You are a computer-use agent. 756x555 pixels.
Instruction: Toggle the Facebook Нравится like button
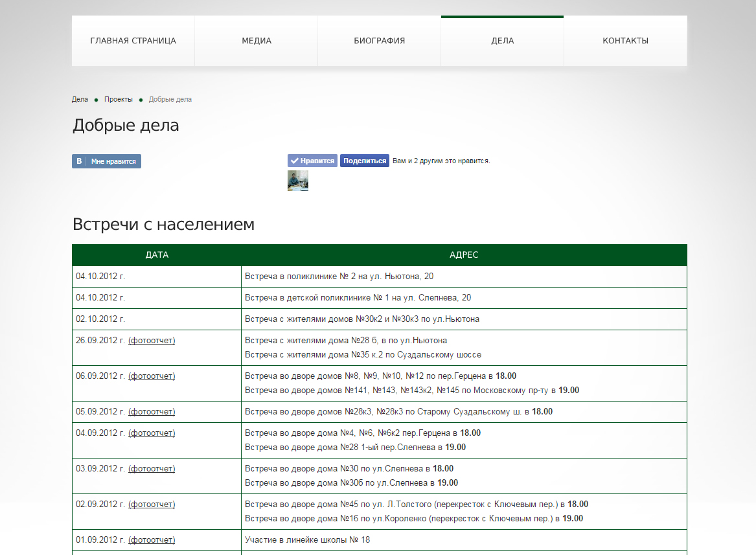(312, 161)
